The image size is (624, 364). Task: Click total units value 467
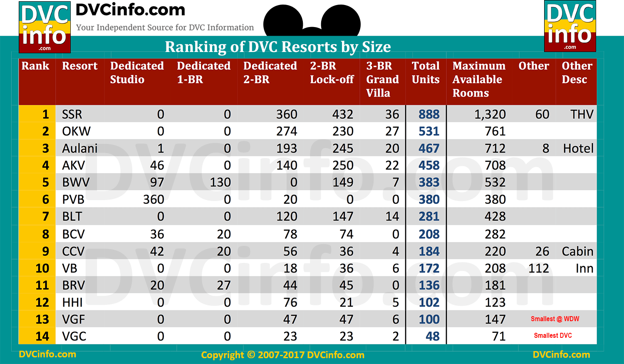point(429,148)
